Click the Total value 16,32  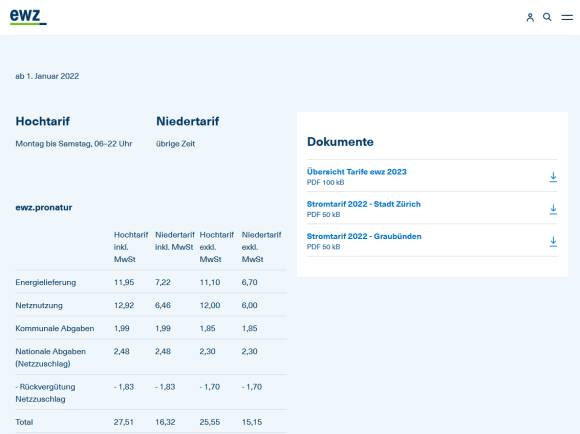(165, 422)
